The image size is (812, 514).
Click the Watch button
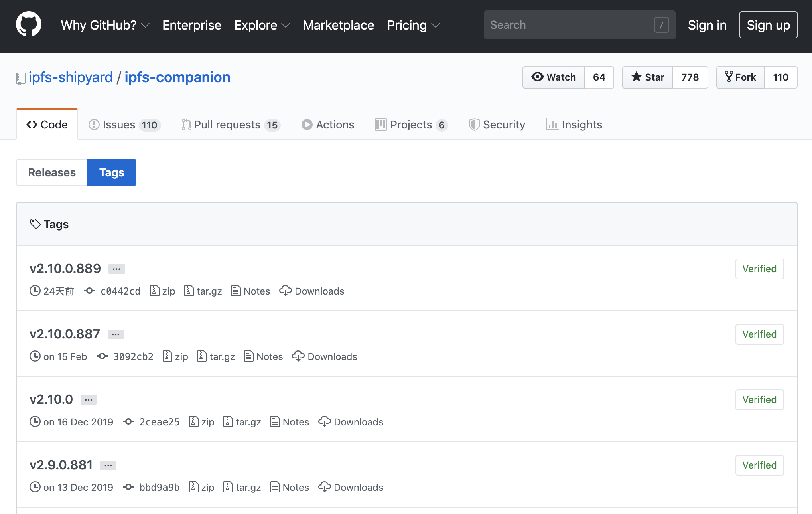click(554, 77)
